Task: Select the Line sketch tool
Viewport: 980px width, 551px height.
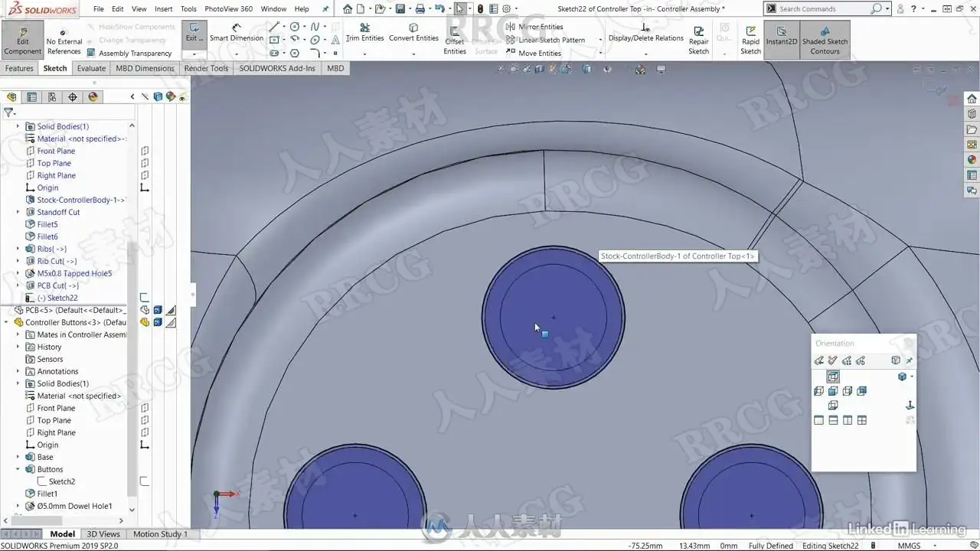Action: click(273, 27)
